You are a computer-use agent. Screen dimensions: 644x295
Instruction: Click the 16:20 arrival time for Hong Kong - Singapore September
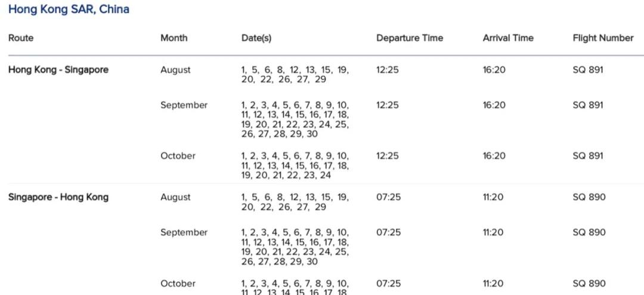(494, 105)
